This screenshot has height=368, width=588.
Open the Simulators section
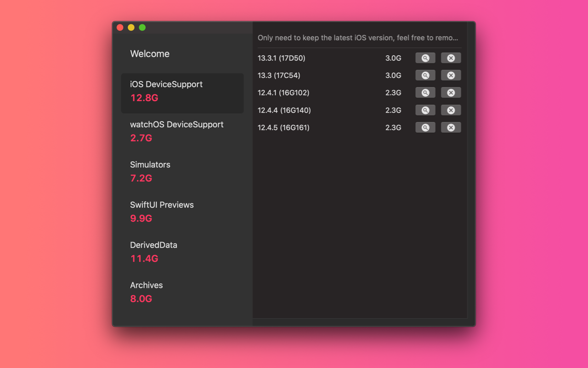(150, 171)
